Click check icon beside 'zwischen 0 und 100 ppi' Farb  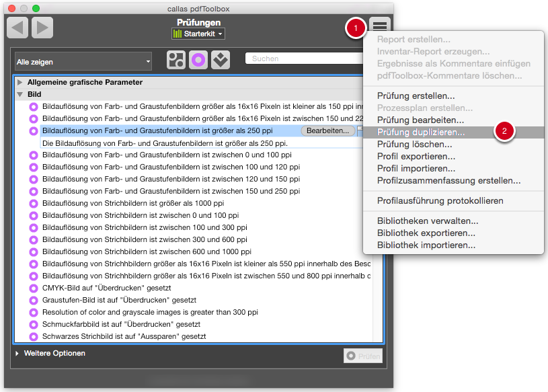coord(34,155)
